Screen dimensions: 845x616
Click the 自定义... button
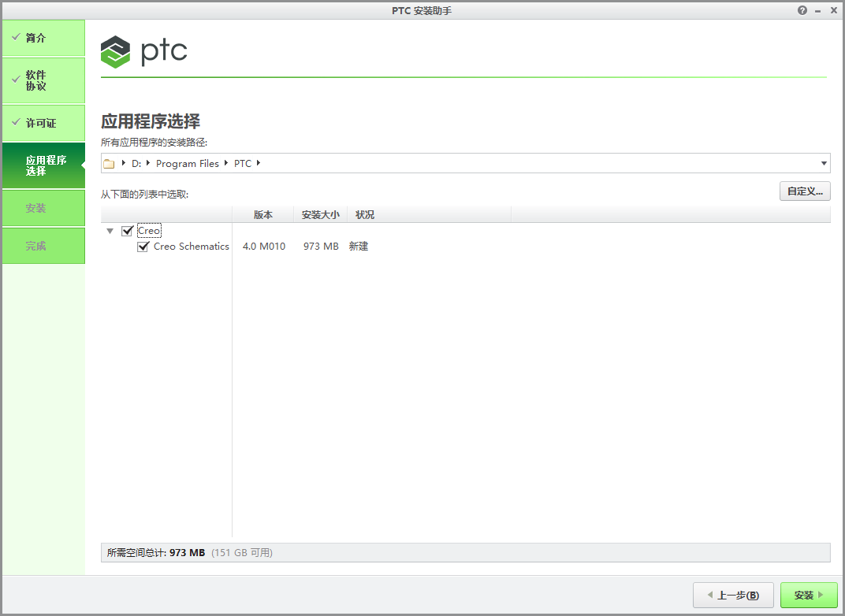(x=805, y=191)
